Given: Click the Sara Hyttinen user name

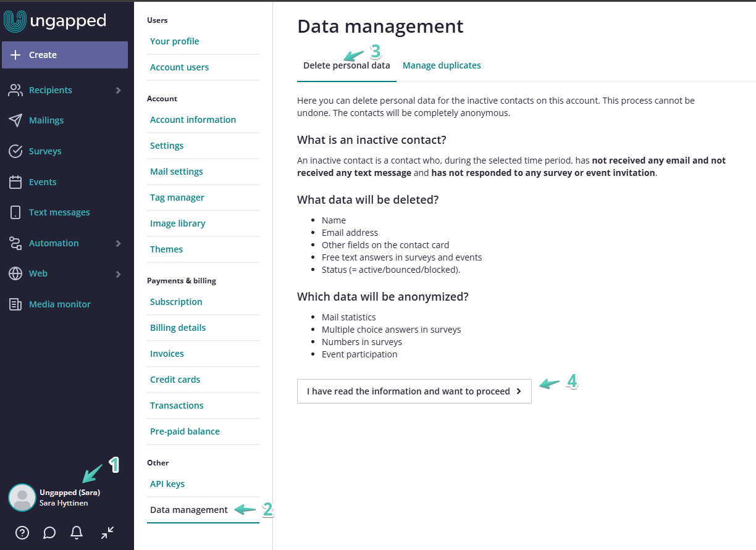Looking at the screenshot, I should click(x=64, y=503).
